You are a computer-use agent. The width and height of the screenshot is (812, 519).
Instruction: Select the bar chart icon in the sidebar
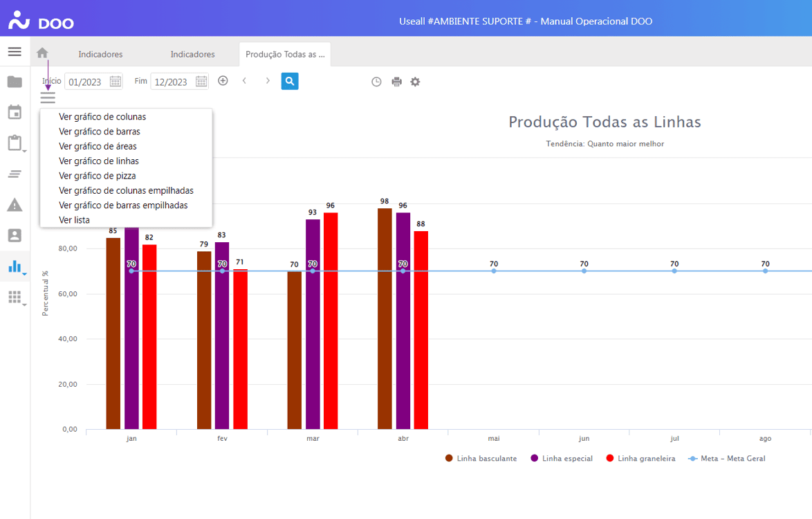click(14, 266)
